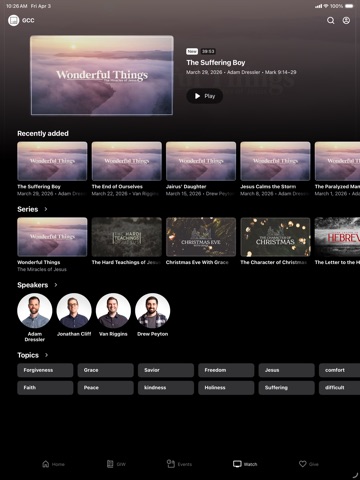Open Jesus Calms the Storm sermon thumbnail

[275, 161]
